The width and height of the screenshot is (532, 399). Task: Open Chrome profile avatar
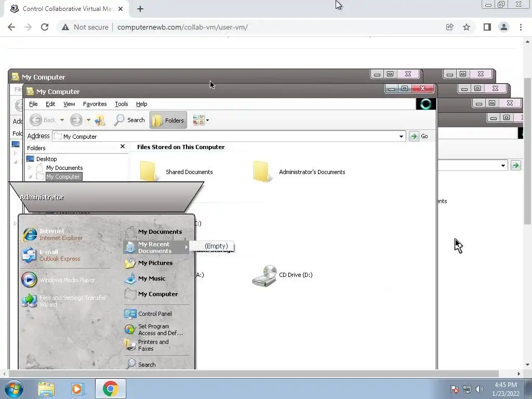504,27
